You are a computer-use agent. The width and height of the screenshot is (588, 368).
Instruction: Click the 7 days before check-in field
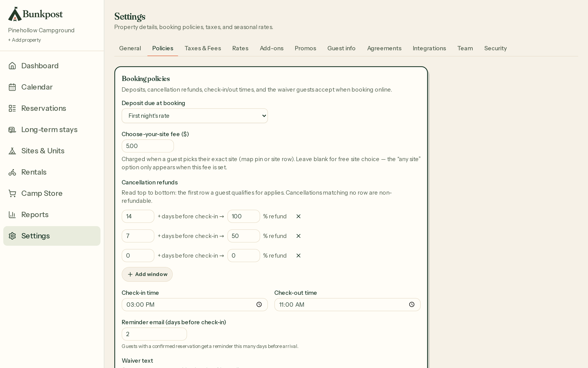tap(138, 236)
